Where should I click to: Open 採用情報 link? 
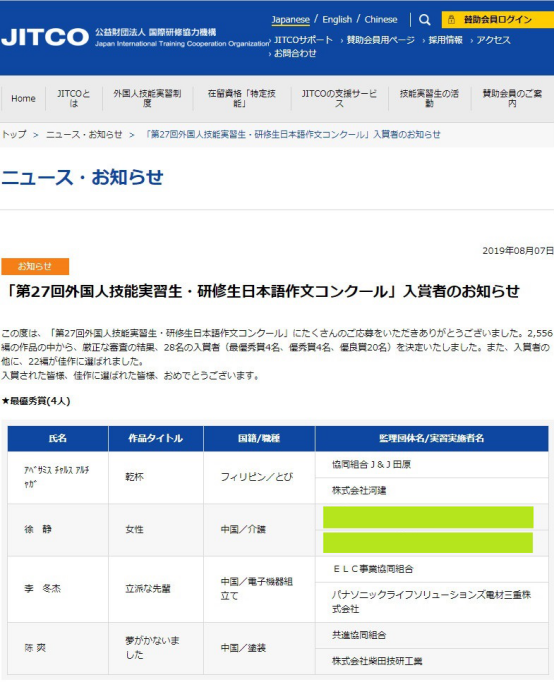(x=445, y=40)
